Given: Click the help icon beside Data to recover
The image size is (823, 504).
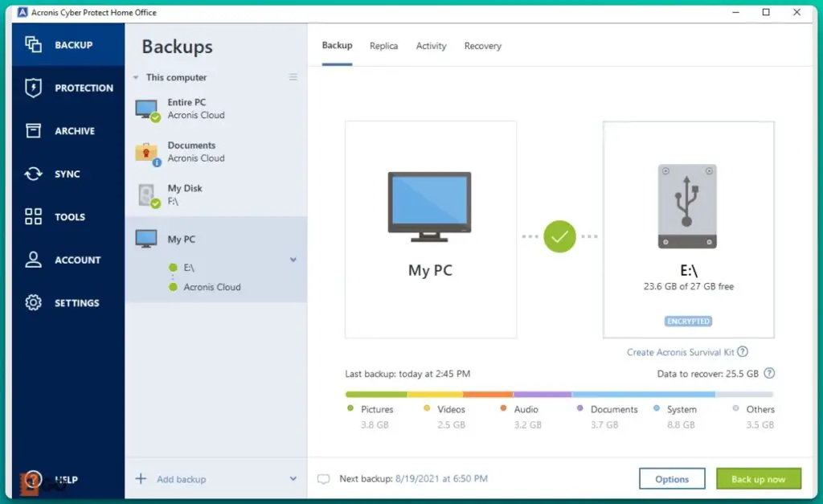Looking at the screenshot, I should pos(769,374).
